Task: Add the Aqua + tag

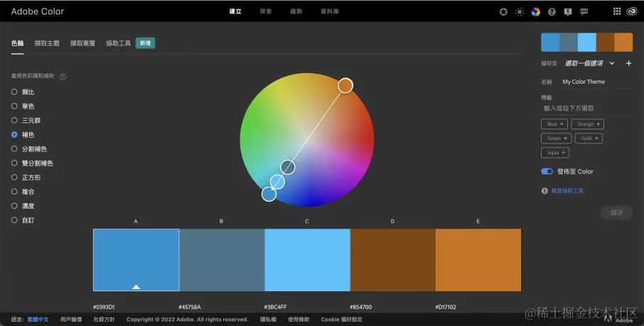Action: pos(555,153)
